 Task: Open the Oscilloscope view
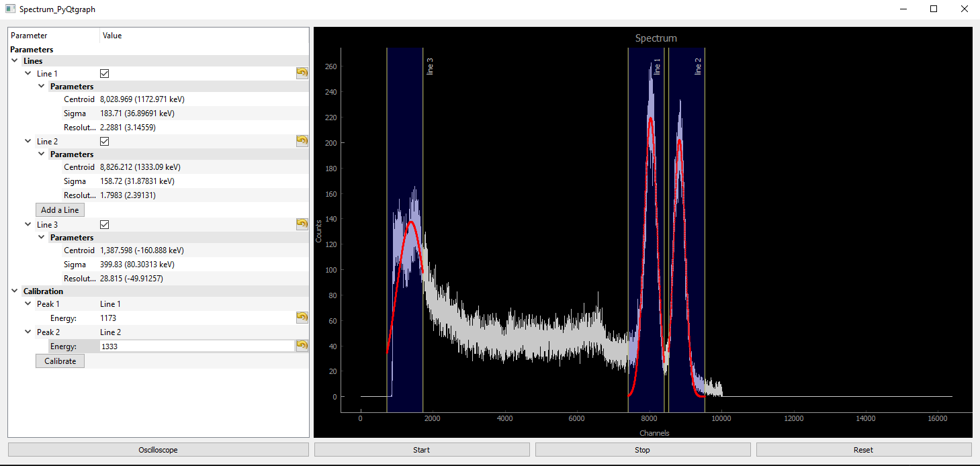pyautogui.click(x=158, y=450)
